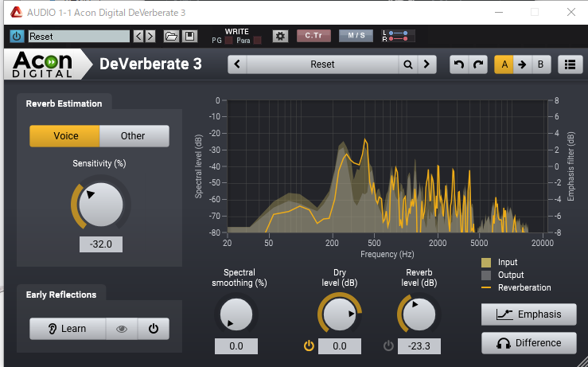Click 'Frequency (Hz)' axis label
Image resolution: width=588 pixels, height=367 pixels.
coord(387,254)
